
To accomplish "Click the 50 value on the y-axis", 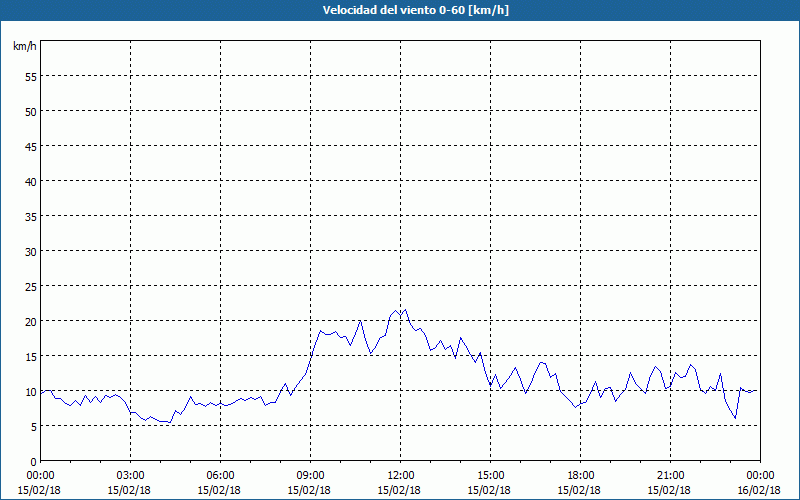I will 31,111.
